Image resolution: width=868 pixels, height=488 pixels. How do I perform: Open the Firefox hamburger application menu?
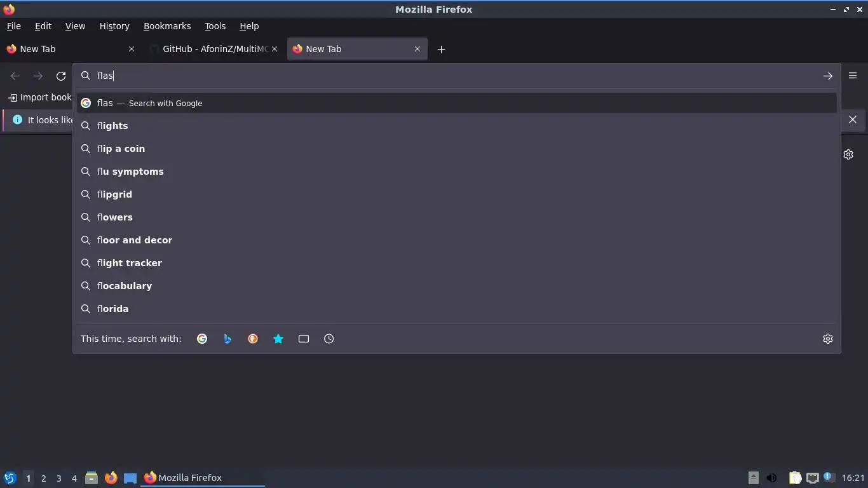(853, 76)
